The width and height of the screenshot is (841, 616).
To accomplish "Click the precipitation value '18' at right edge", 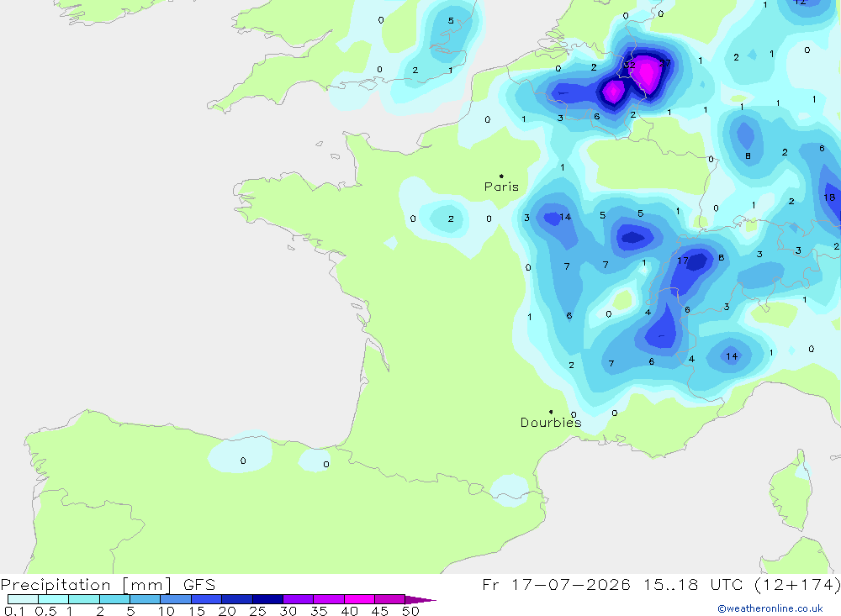I will point(829,197).
